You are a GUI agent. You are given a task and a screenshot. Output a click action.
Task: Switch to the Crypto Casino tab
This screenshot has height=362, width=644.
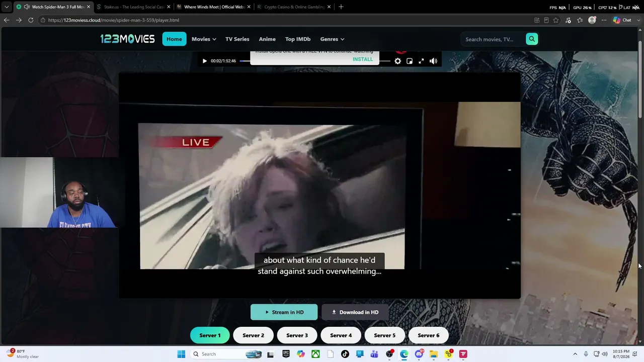click(293, 7)
